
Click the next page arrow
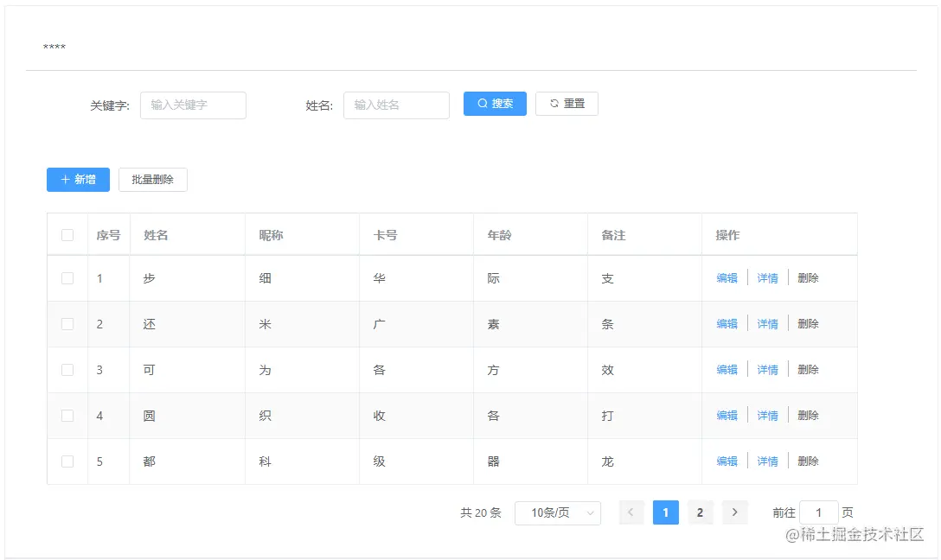coord(734,512)
